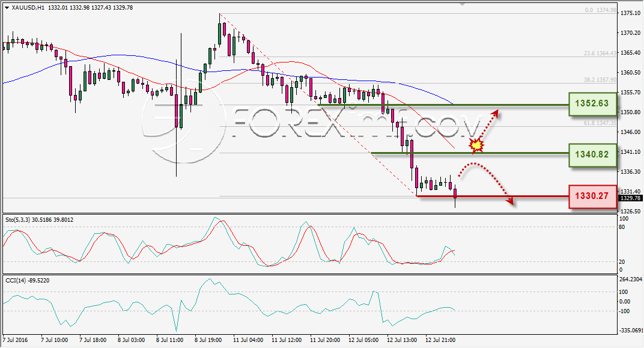This screenshot has width=644, height=348.
Task: Click CCI scale value 264.2304
Action: [630, 279]
